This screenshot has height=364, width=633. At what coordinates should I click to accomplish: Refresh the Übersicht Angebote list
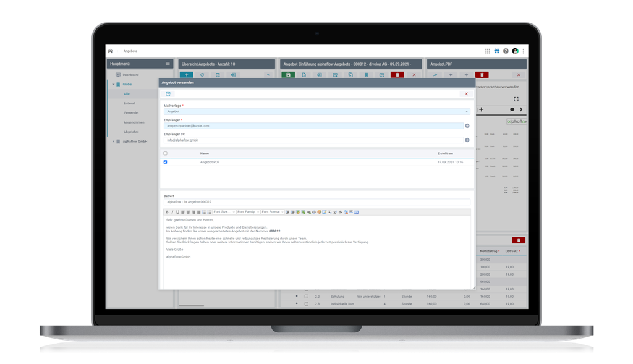202,75
